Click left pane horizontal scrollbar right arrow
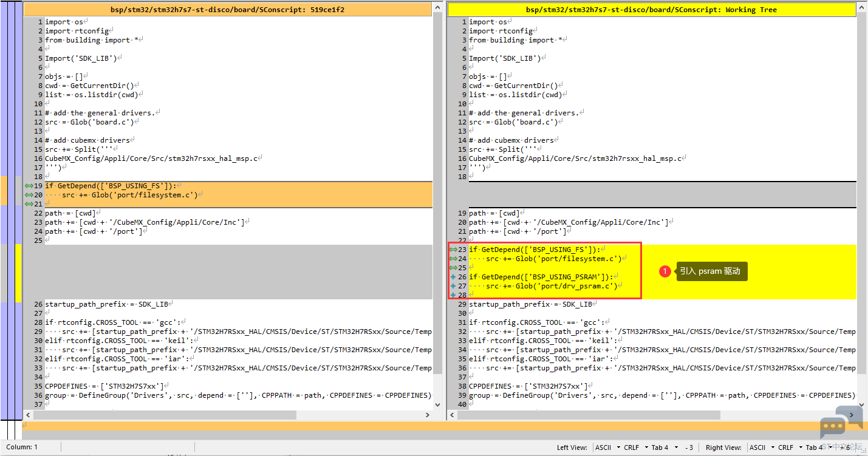The image size is (868, 456). pyautogui.click(x=428, y=415)
